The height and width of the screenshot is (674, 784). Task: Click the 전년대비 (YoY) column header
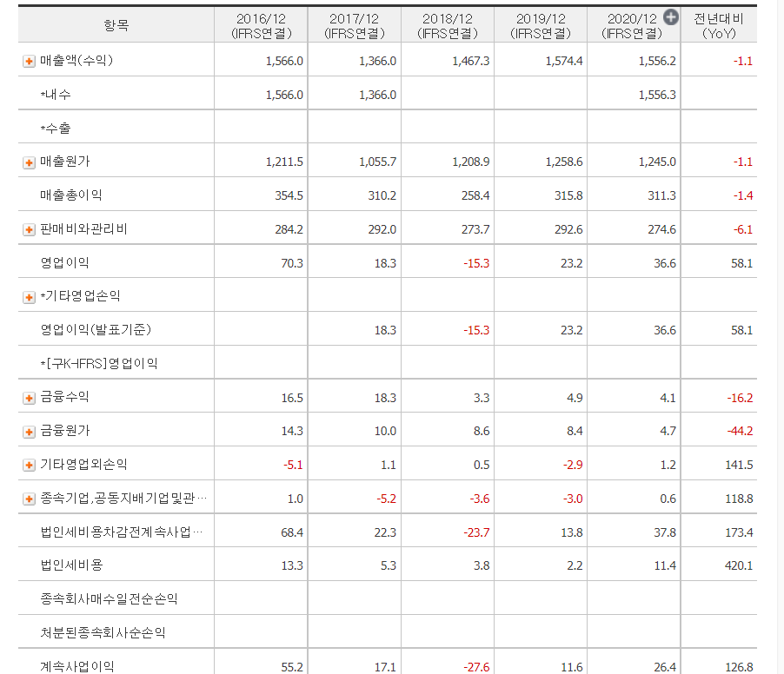[719, 26]
